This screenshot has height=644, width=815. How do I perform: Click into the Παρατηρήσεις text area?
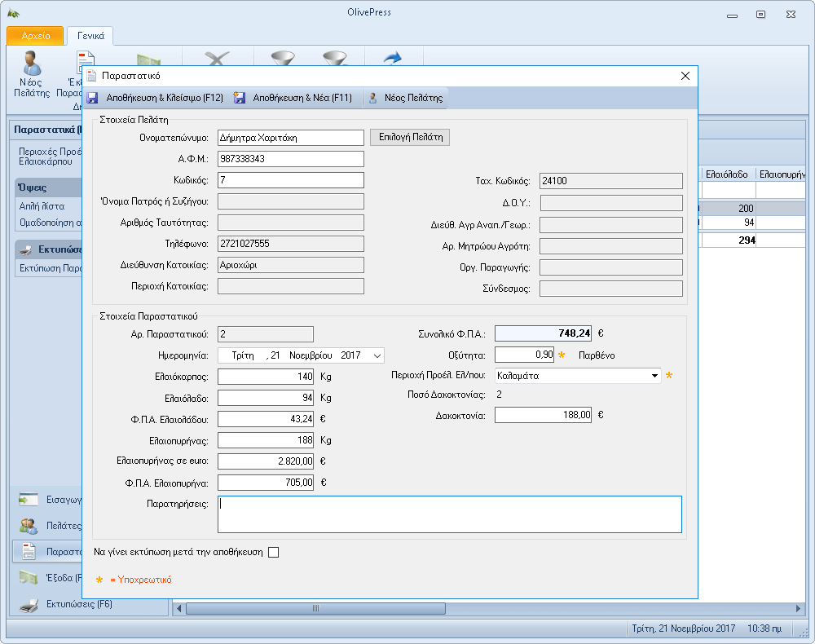[449, 514]
